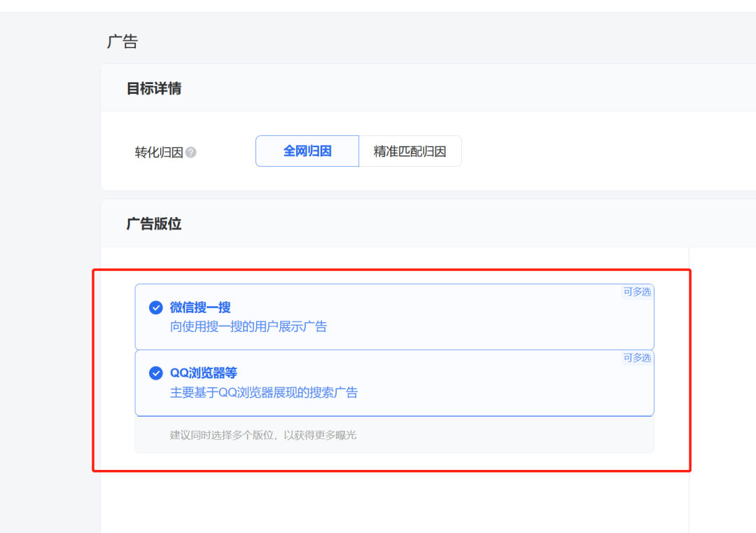
Task: Click empty middle area of QQ浏览器等 card
Action: point(455,383)
